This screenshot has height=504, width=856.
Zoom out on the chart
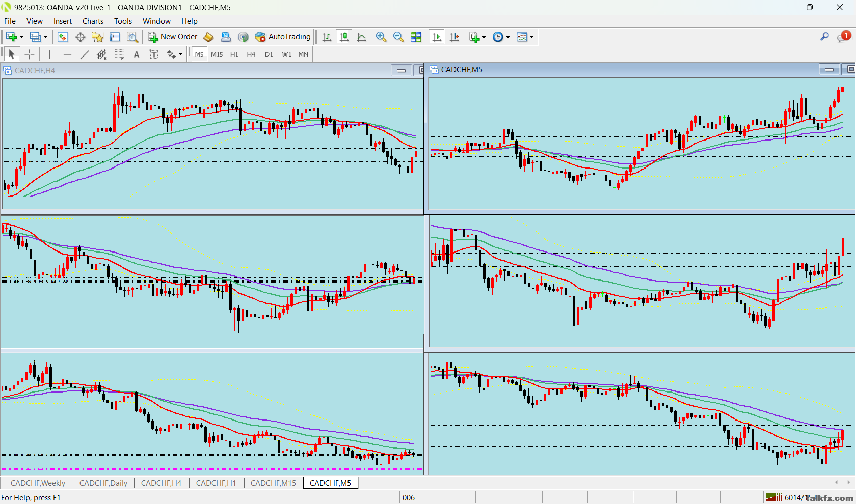(x=398, y=37)
